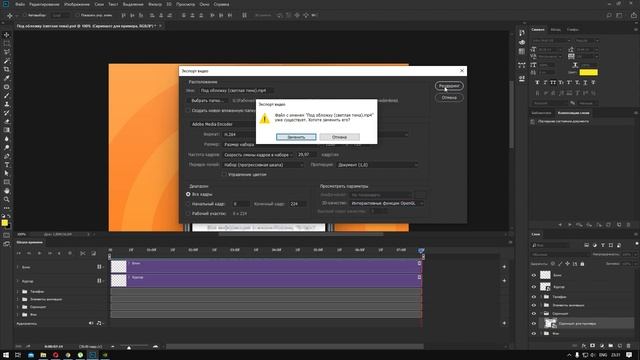Screen dimensions: 640x360
Task: Click the timeline zoom slider handle
Action: [x=129, y=347]
